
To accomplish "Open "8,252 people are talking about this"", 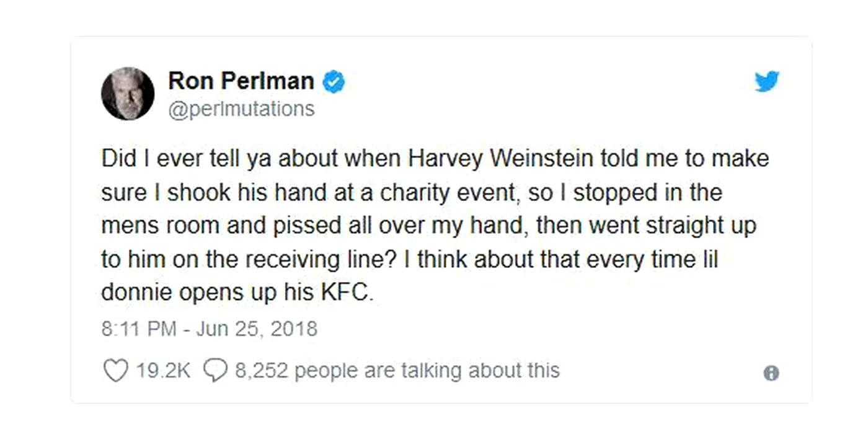I will click(x=397, y=371).
